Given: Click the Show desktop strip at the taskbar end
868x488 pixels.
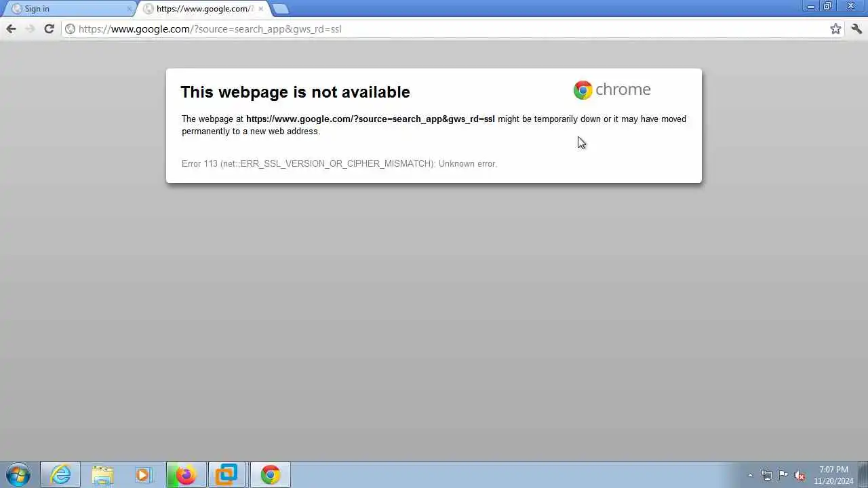Looking at the screenshot, I should click(x=863, y=474).
